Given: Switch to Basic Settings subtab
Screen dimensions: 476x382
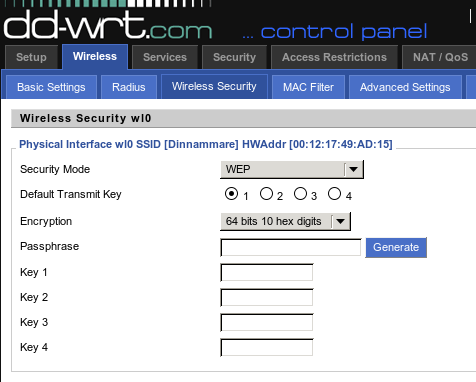Looking at the screenshot, I should pos(51,87).
